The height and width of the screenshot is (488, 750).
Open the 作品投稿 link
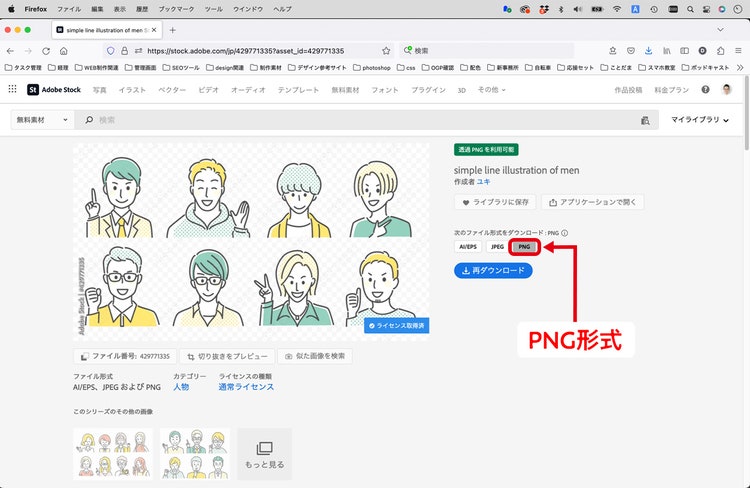pyautogui.click(x=628, y=90)
